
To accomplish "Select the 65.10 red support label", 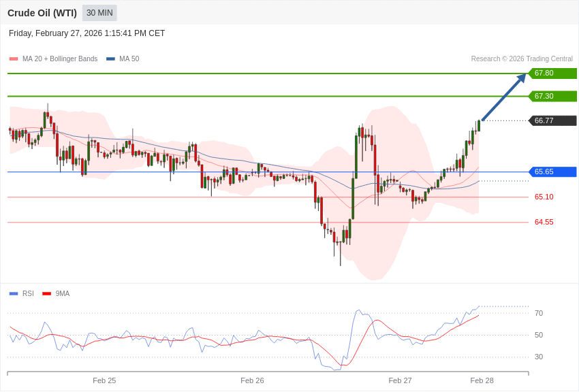I will tap(544, 197).
